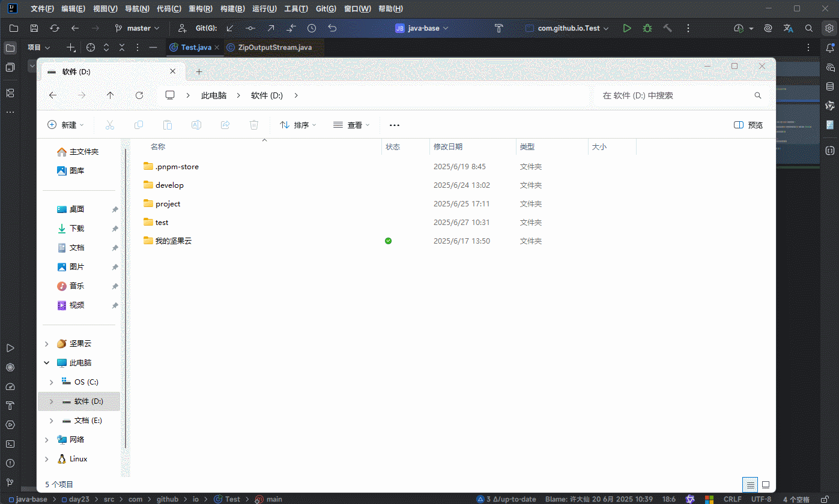Click Explorer refresh button

pos(139,95)
